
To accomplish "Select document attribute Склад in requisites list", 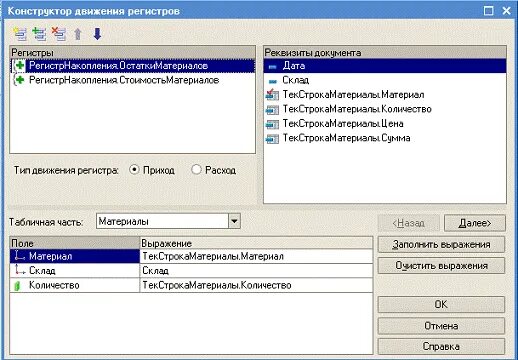I will [x=385, y=80].
